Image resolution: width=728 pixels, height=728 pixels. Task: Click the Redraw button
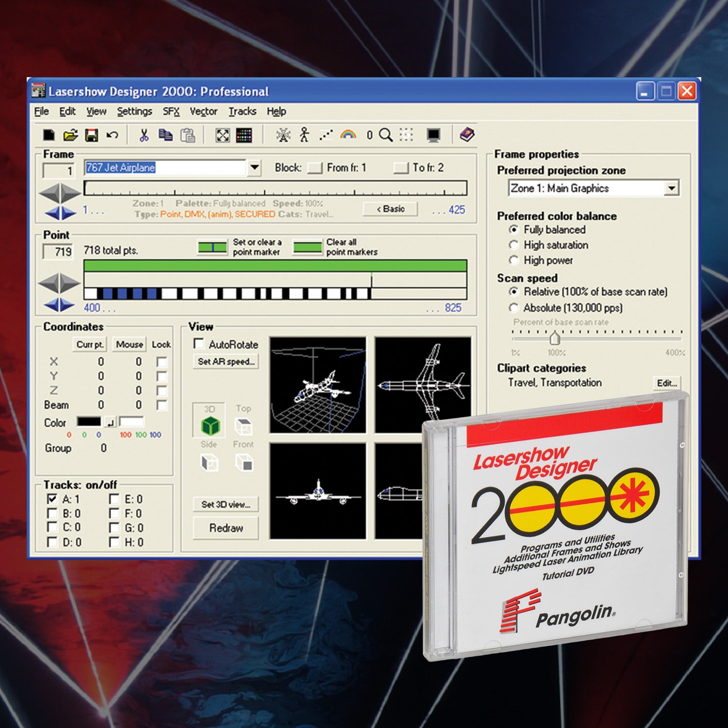pos(226,528)
